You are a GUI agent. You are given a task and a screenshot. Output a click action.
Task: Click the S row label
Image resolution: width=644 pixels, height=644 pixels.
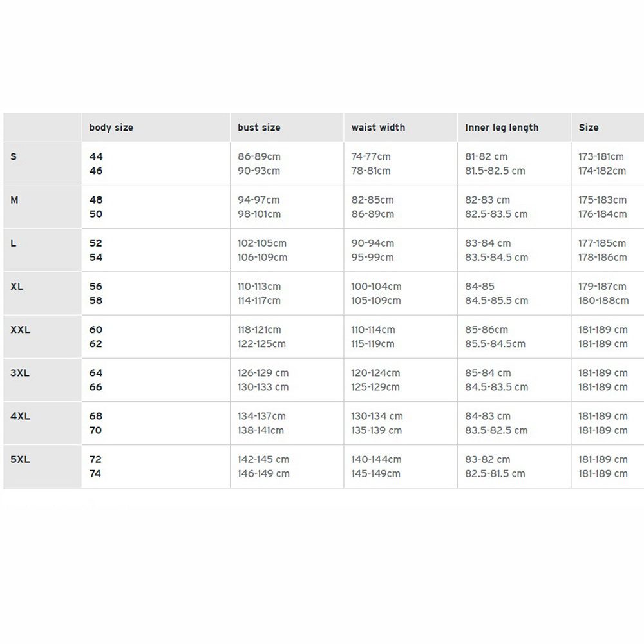pyautogui.click(x=14, y=156)
